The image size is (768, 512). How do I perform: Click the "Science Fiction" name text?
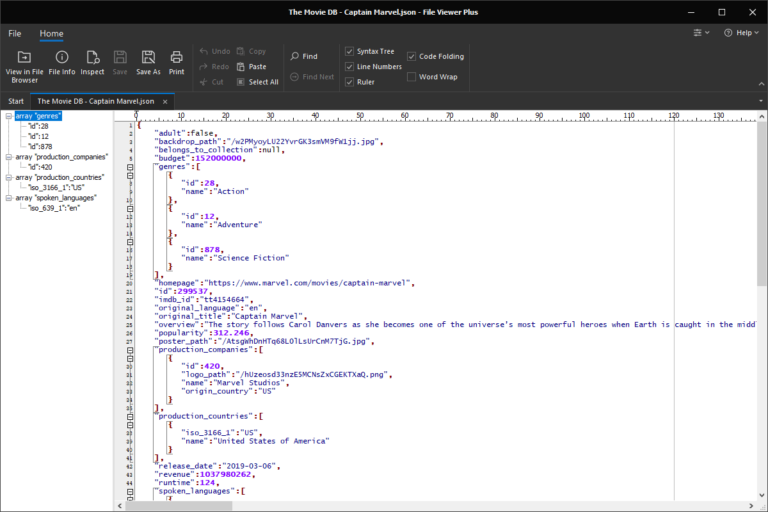click(x=251, y=258)
